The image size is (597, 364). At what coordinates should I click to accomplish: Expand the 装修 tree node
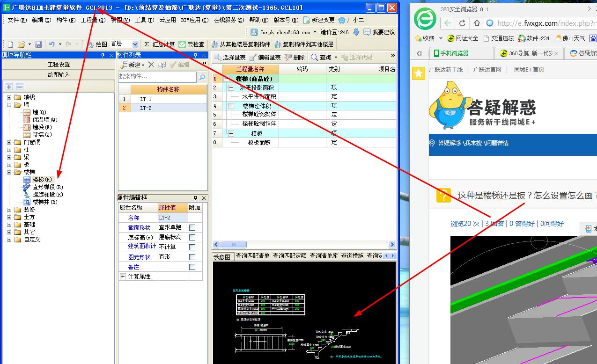(9, 210)
